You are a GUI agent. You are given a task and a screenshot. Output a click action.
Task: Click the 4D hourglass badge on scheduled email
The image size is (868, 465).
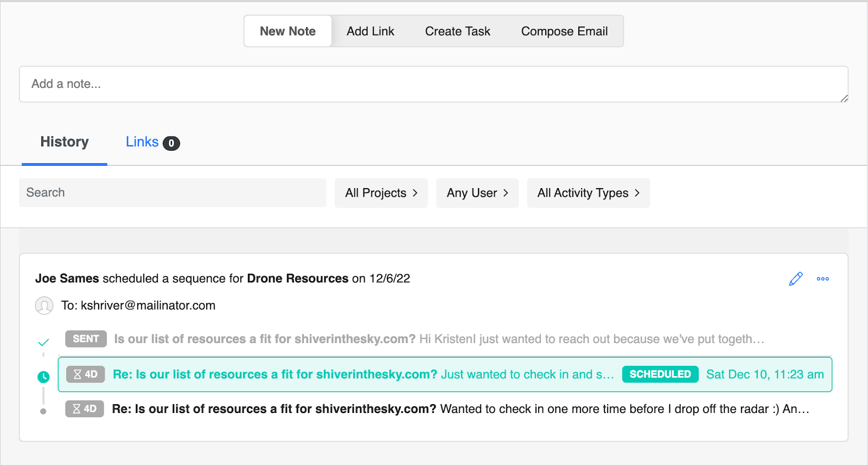[x=85, y=374]
